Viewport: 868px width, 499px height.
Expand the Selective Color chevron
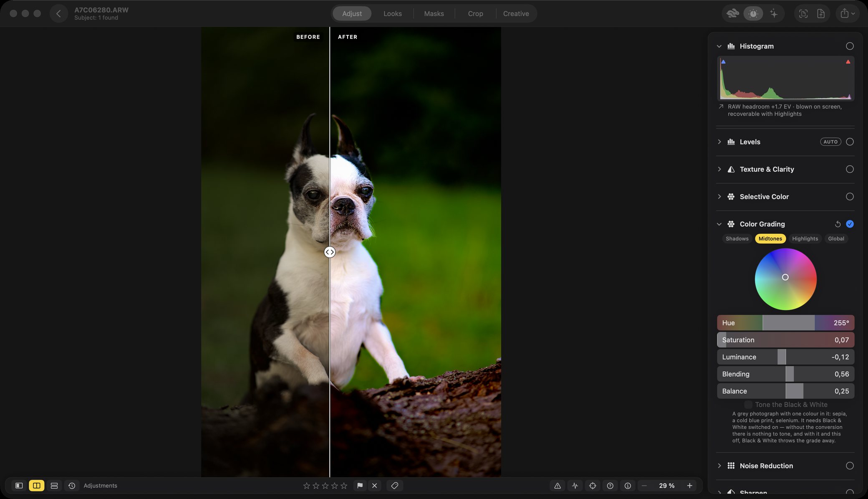719,196
